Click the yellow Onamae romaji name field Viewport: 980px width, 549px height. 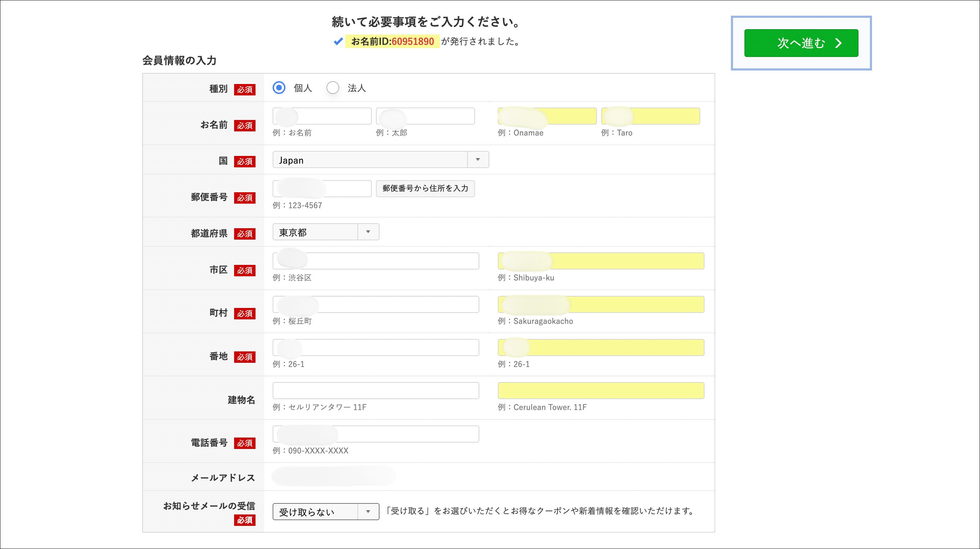click(x=547, y=116)
